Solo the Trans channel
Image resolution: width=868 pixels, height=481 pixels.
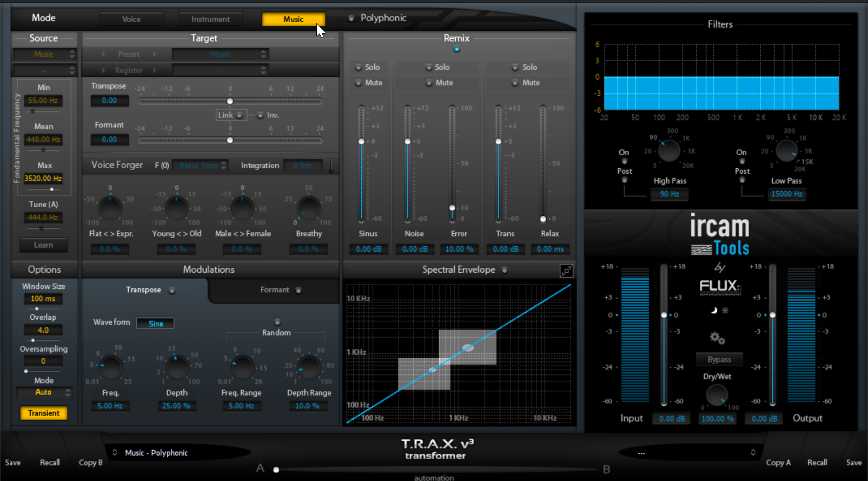(x=515, y=68)
